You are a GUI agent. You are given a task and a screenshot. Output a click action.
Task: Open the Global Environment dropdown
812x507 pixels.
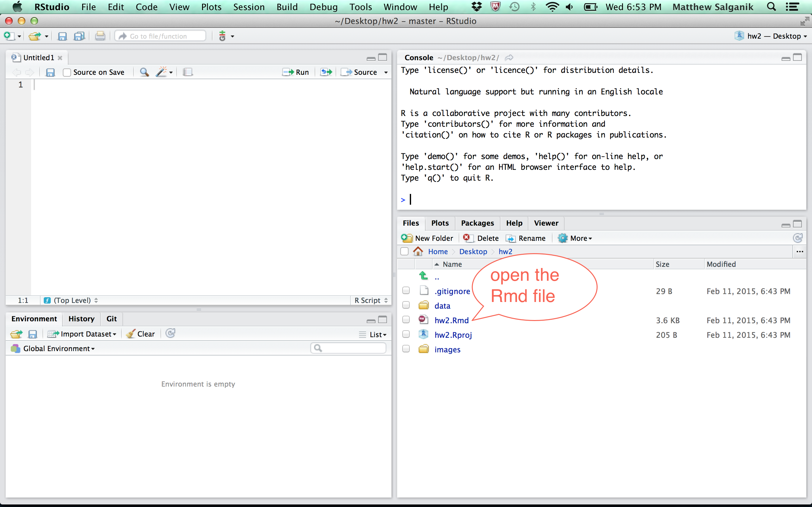tap(59, 348)
